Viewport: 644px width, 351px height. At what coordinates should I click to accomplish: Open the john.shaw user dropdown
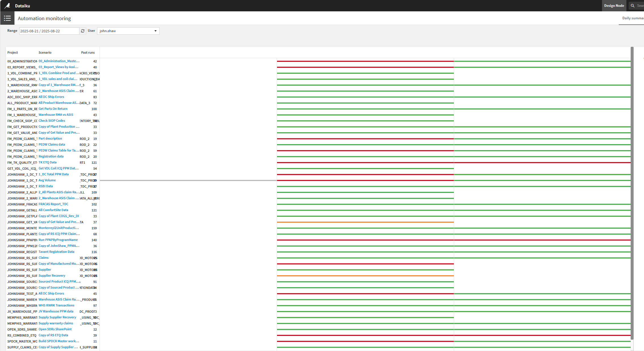pos(128,31)
